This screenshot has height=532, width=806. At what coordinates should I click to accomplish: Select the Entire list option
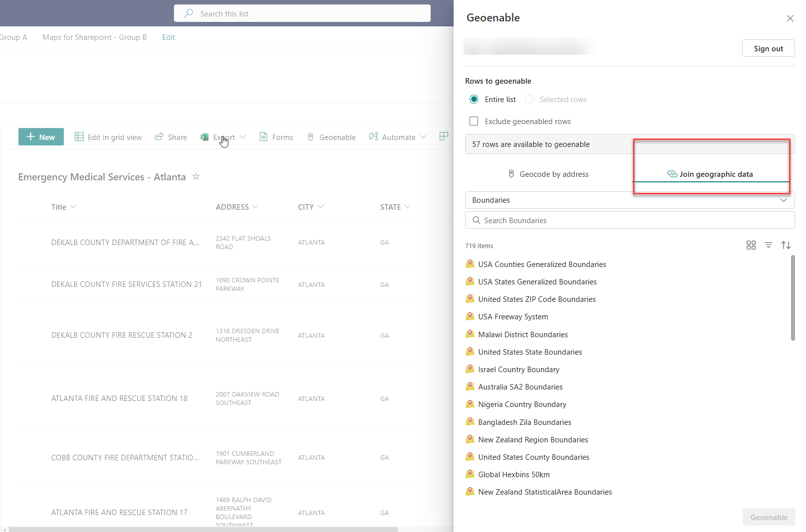[x=474, y=99]
